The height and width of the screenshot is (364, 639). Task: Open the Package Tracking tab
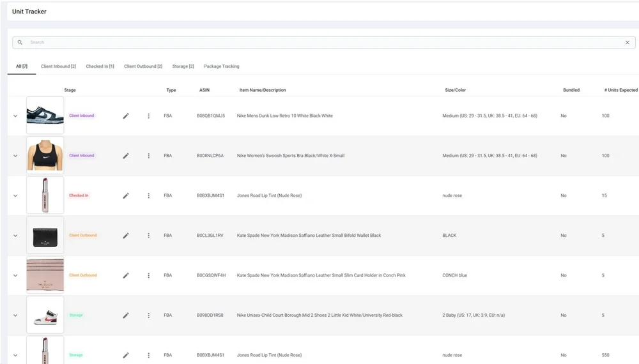pyautogui.click(x=221, y=66)
